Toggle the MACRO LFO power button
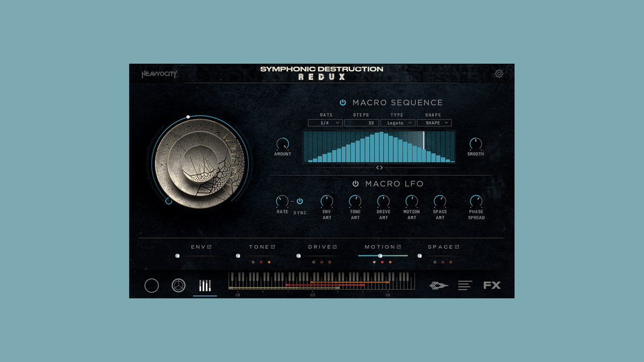 (355, 183)
